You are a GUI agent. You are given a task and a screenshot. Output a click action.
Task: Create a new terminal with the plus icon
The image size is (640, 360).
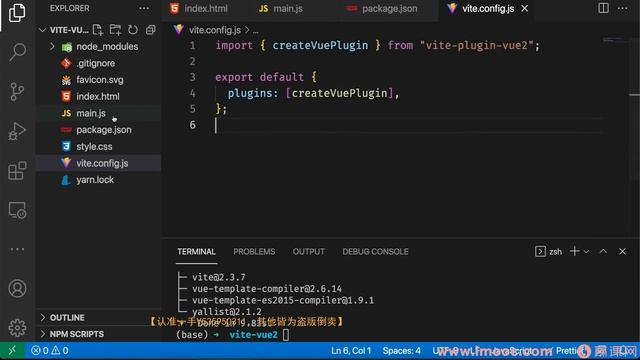tap(574, 251)
